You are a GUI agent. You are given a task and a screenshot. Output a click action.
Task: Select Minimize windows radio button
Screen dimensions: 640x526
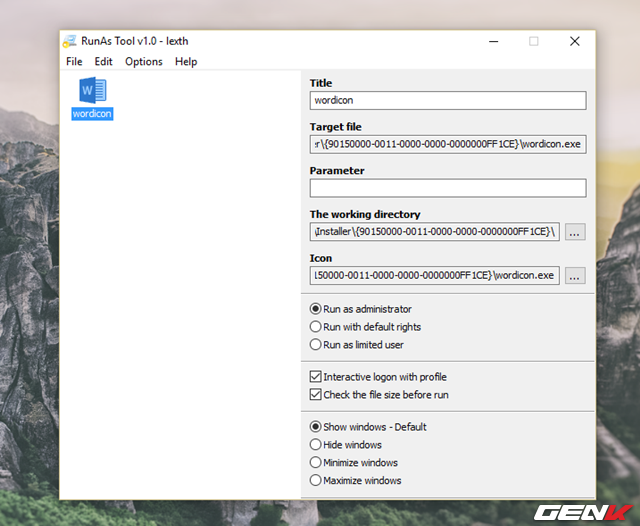[316, 463]
